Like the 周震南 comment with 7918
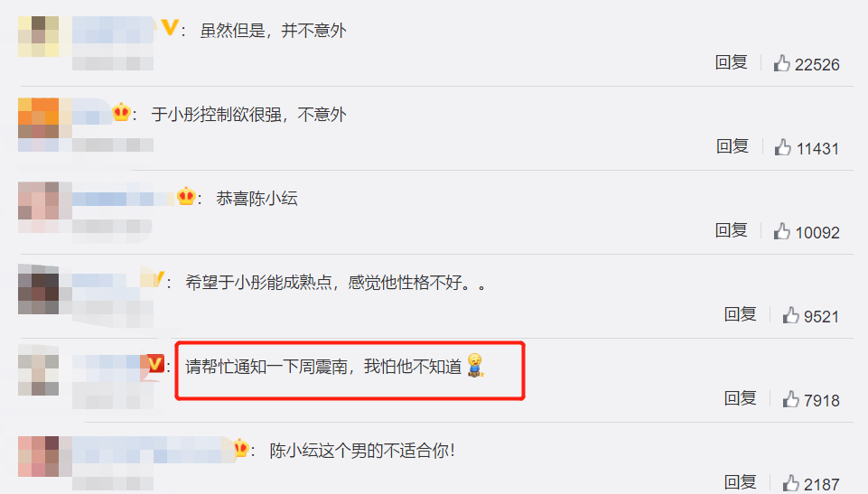The image size is (868, 494). point(790,399)
